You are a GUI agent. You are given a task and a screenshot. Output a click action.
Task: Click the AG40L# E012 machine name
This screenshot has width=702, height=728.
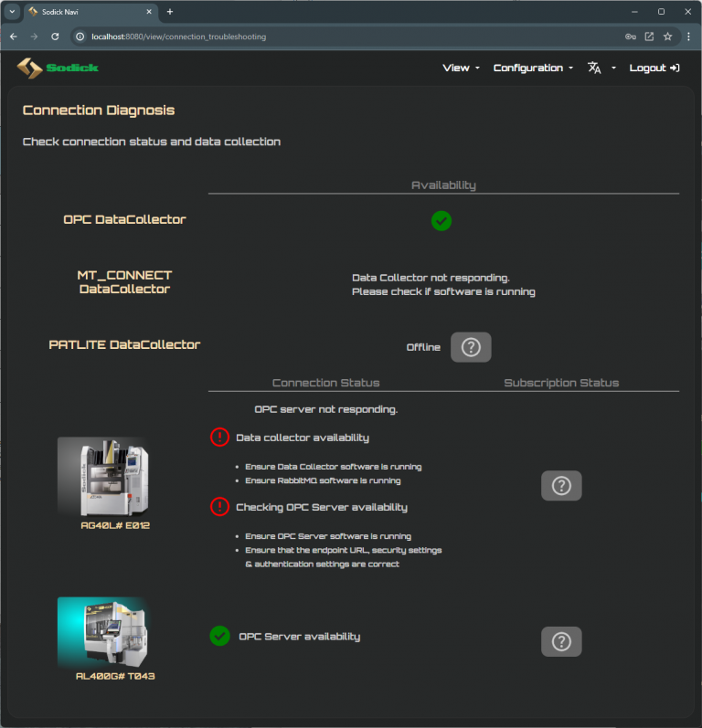115,525
